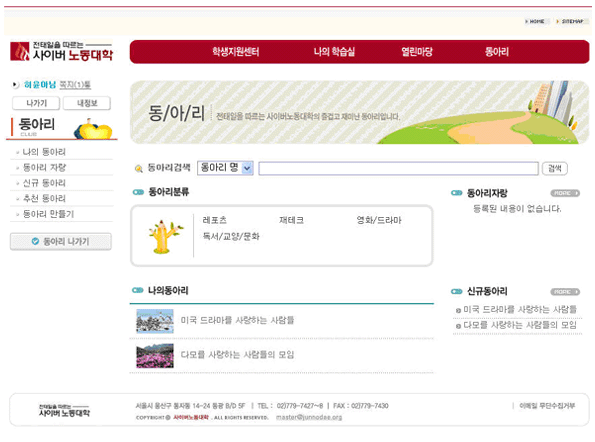Click the magnifier icon beside 동아리검색

click(139, 168)
